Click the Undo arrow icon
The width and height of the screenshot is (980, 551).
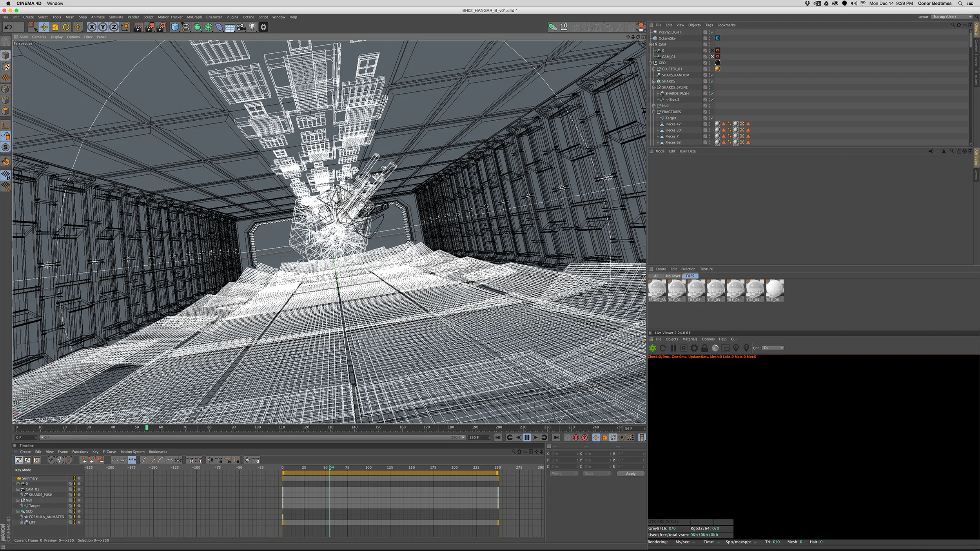(8, 27)
